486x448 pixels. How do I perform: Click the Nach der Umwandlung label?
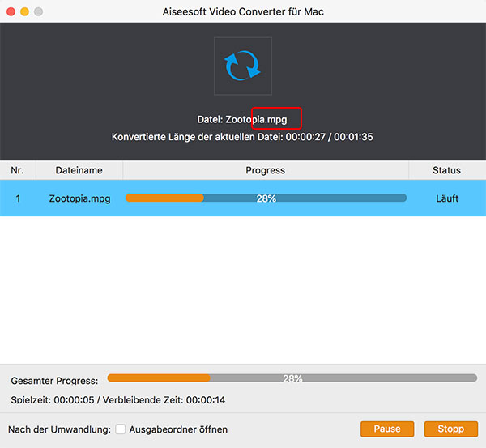[59, 429]
